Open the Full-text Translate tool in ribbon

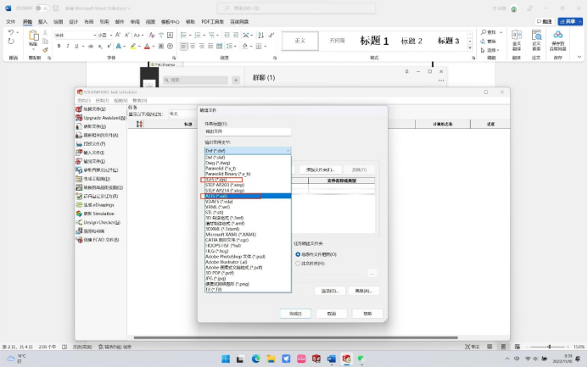517,41
